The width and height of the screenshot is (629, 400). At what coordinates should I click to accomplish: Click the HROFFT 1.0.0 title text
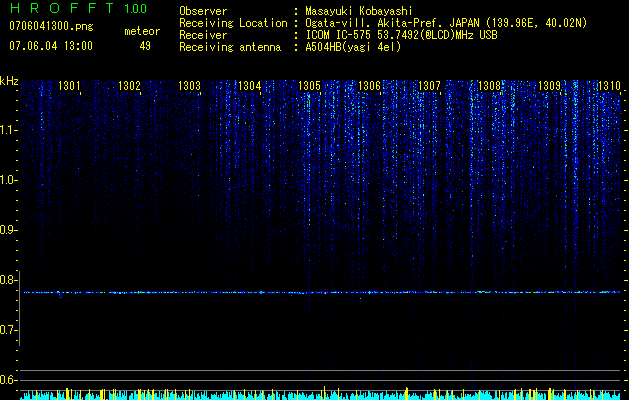pyautogui.click(x=78, y=8)
